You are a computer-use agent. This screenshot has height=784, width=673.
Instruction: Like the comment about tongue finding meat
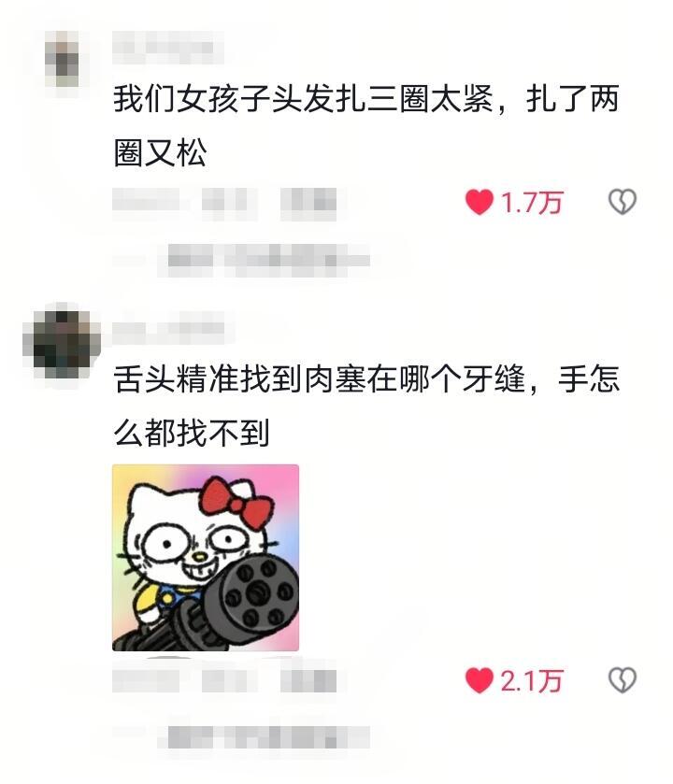pyautogui.click(x=479, y=680)
